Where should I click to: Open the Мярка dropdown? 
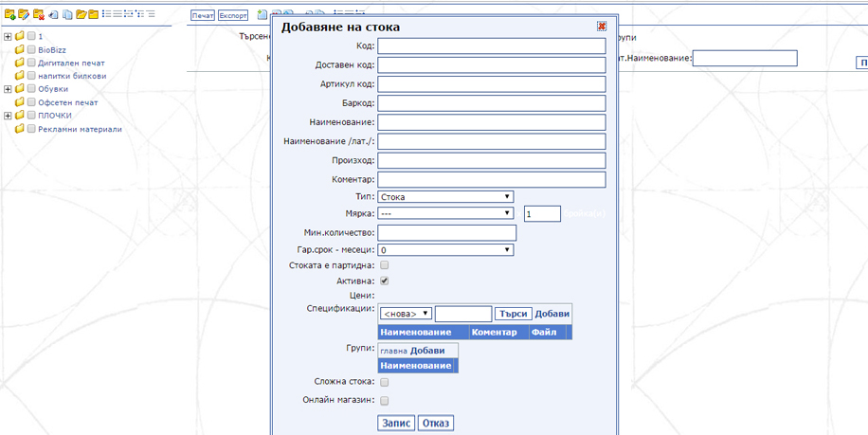coord(445,213)
